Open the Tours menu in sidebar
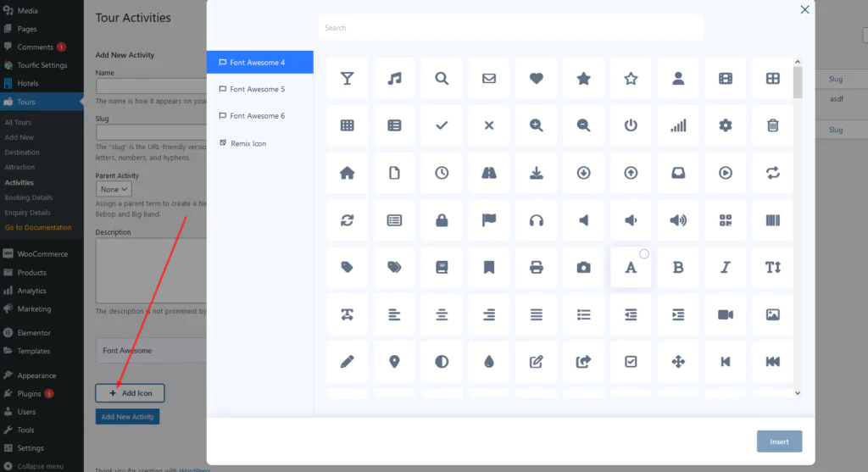This screenshot has width=868, height=472. 42,102
